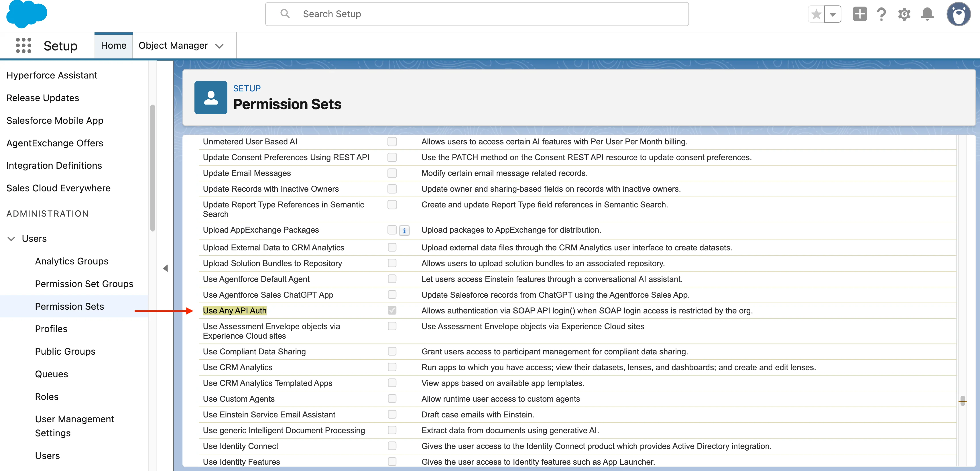The height and width of the screenshot is (471, 980).
Task: Open the Help question mark icon
Action: 882,14
